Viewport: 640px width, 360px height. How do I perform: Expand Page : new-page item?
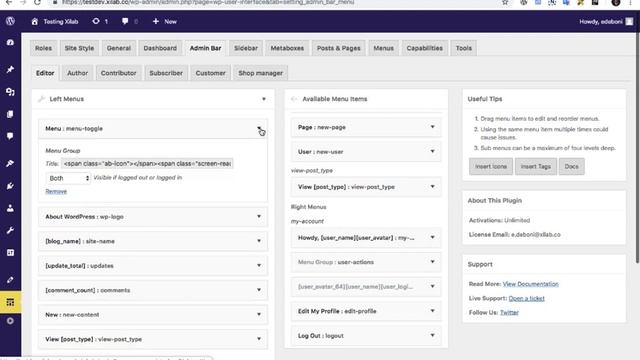pos(432,127)
